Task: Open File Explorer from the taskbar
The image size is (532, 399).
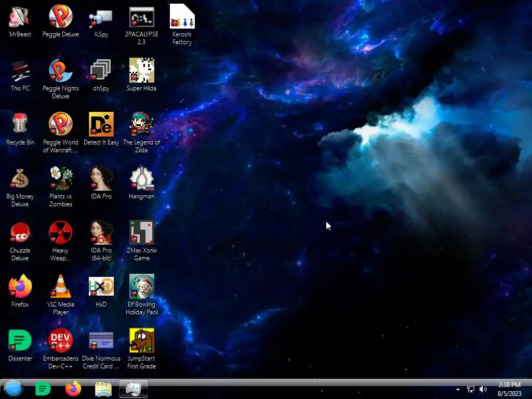Action: [x=103, y=389]
